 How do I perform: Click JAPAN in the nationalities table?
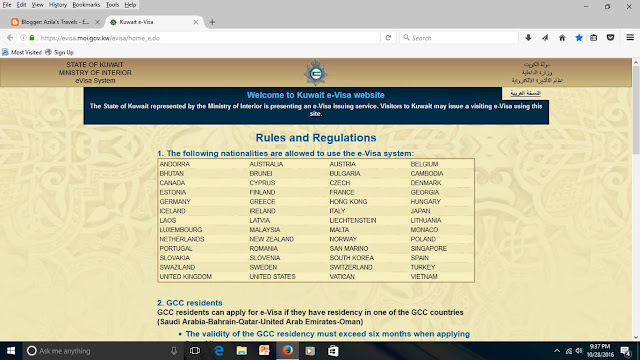420,211
